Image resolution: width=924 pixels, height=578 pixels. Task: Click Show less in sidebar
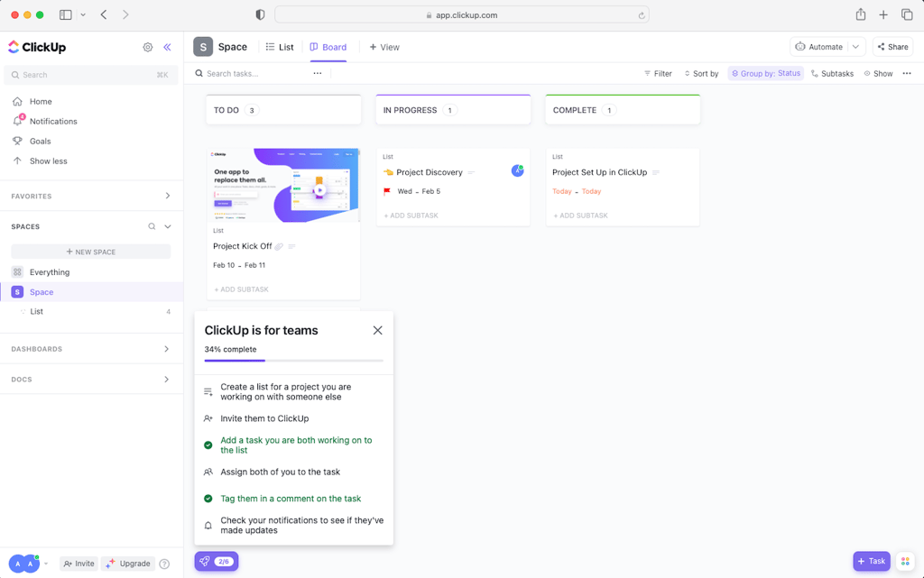click(49, 161)
